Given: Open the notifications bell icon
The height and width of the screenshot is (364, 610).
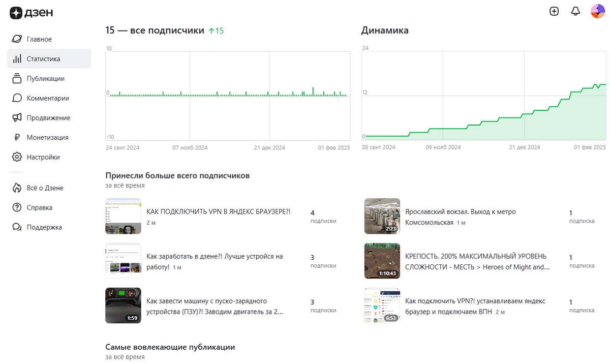Looking at the screenshot, I should [575, 11].
